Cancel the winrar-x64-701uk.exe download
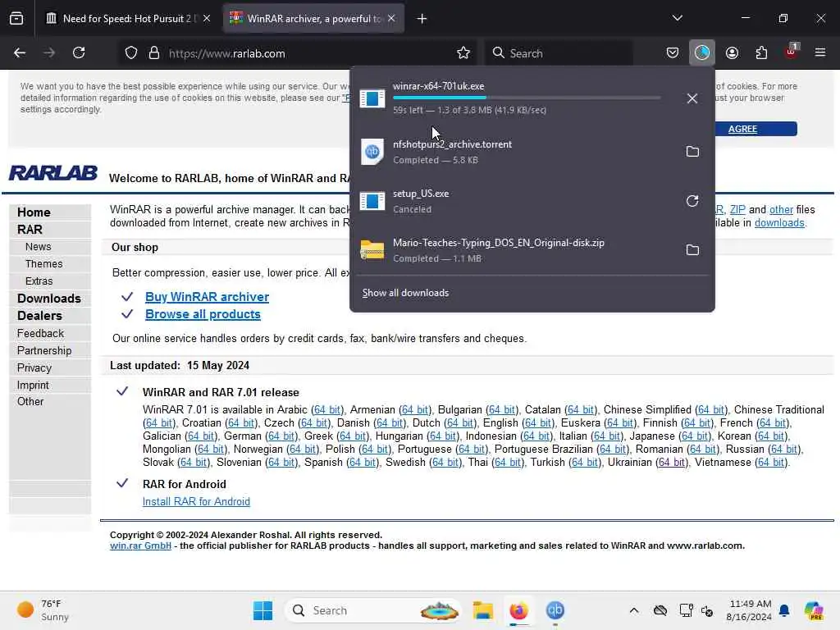 click(x=692, y=98)
